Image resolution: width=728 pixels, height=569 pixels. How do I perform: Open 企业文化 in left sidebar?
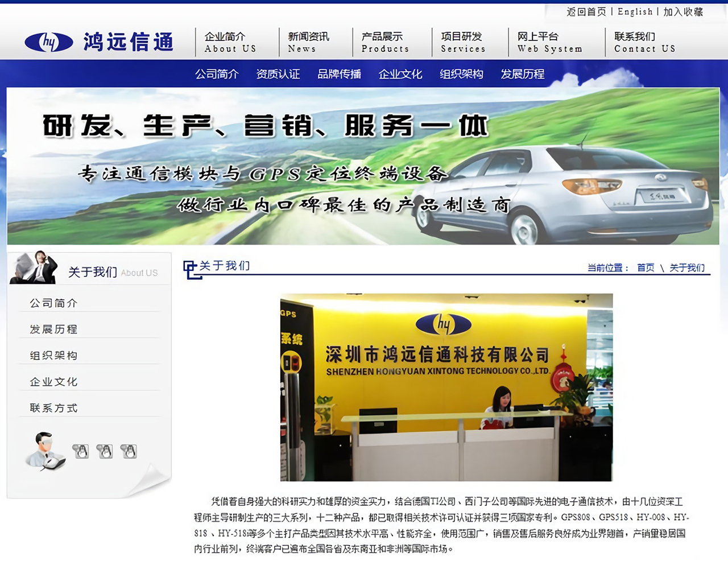click(x=53, y=382)
